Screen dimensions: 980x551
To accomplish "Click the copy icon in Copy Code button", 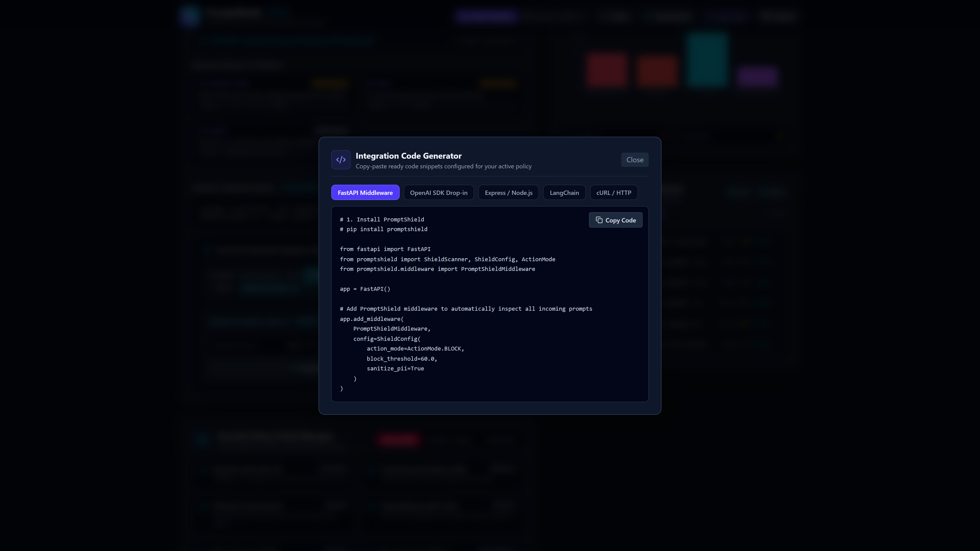I will 599,220.
